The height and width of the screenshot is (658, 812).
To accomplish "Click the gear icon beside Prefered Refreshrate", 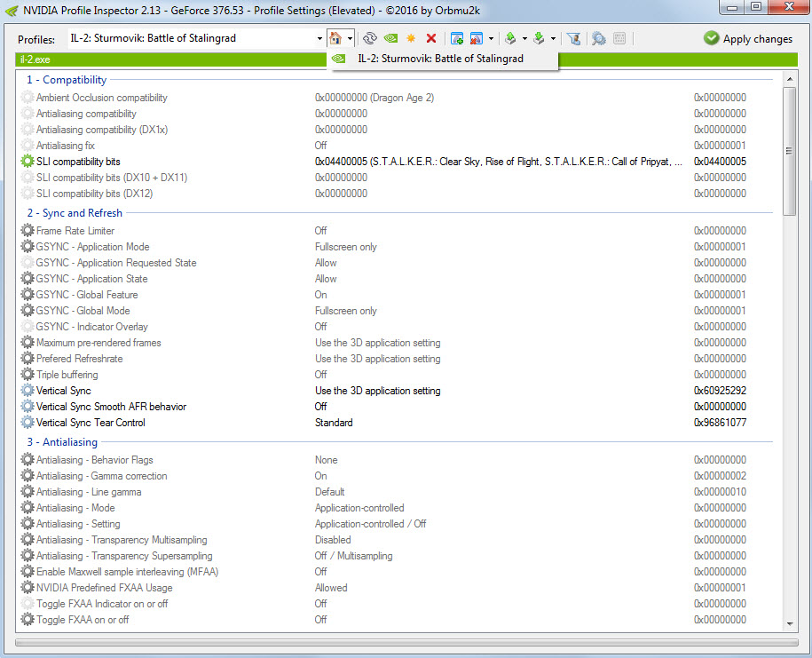I will 28,358.
